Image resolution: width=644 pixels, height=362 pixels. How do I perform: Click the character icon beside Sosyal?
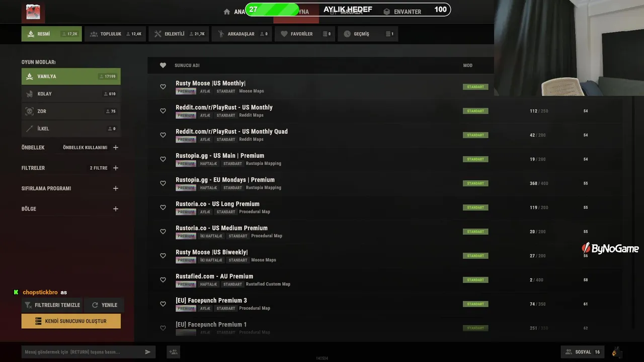[615, 352]
